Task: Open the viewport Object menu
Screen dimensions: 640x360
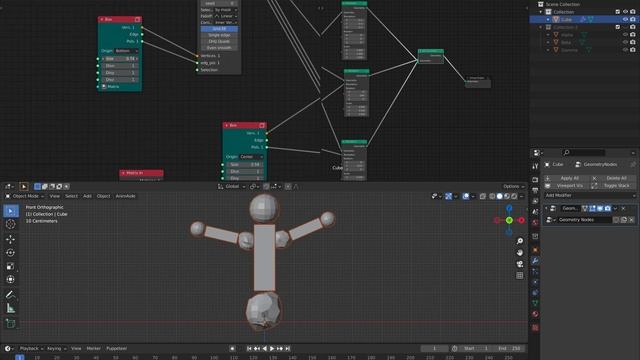Action: point(103,196)
